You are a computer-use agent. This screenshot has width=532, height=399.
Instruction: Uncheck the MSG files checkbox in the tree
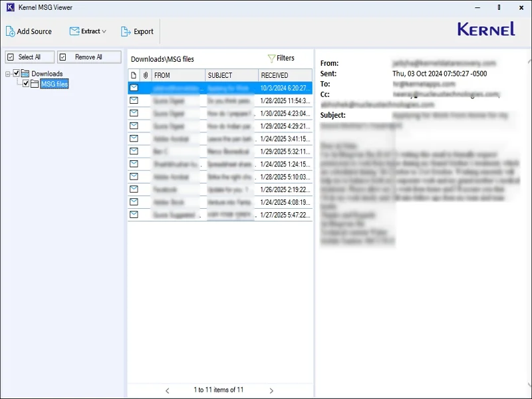(x=25, y=84)
